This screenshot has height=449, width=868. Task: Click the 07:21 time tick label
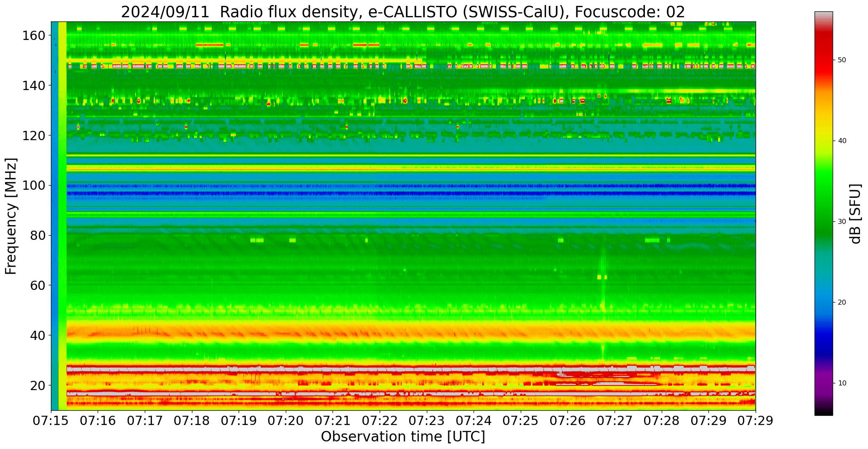tap(333, 420)
